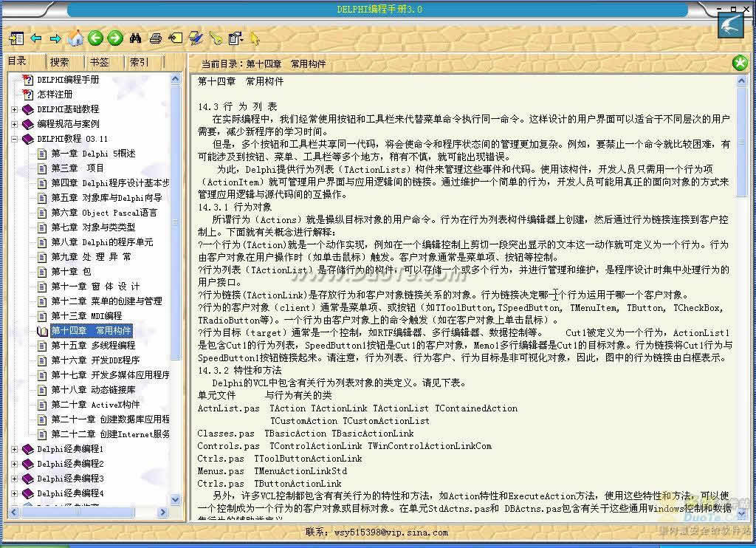Open 第十一章 窗体设计 chapter
Image resolution: width=756 pixels, height=548 pixels.
[95, 287]
